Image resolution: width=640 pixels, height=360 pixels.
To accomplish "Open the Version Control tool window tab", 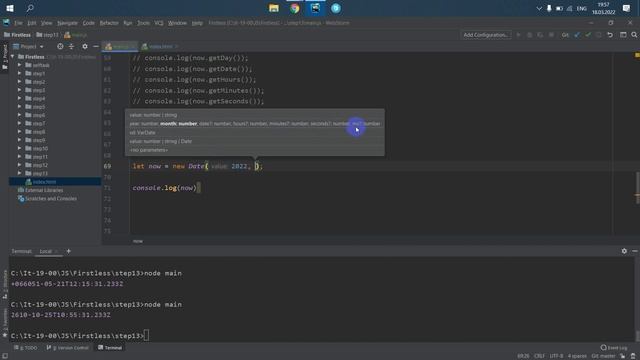I will click(68, 348).
